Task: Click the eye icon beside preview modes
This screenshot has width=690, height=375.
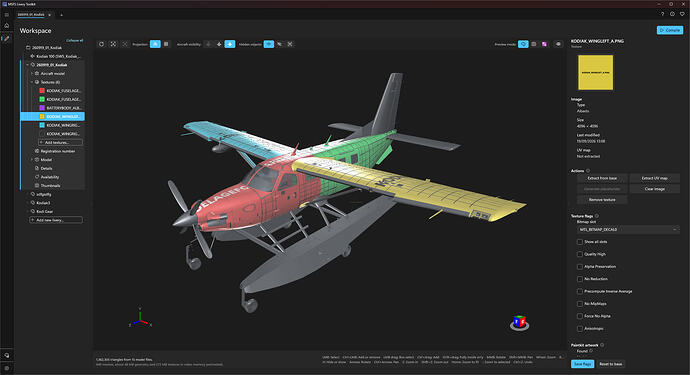Action: pos(558,44)
